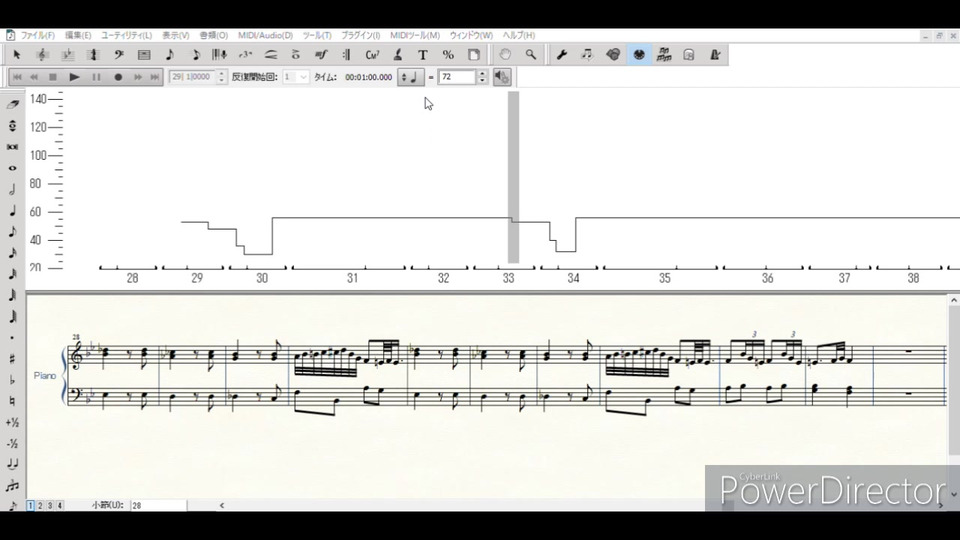
Task: Select the raise half step (+½) tool
Action: [12, 422]
